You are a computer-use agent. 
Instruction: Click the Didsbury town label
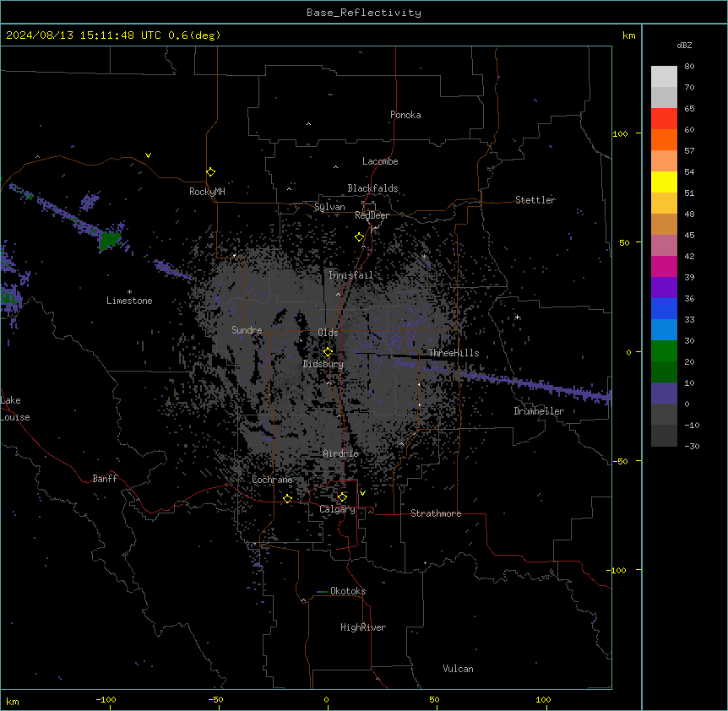coord(323,364)
